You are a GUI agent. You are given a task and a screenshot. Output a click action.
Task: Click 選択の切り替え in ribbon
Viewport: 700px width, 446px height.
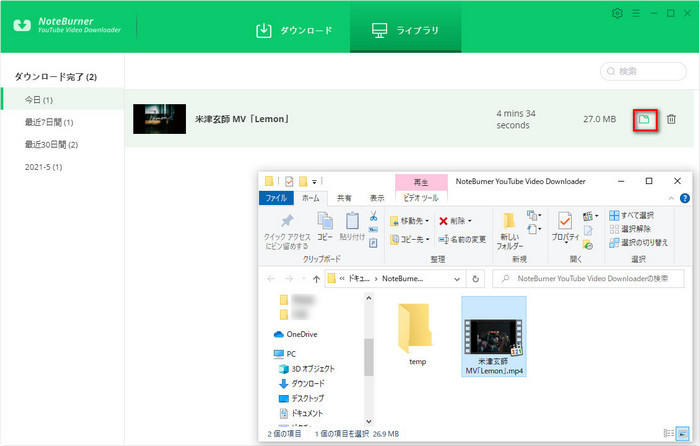pyautogui.click(x=638, y=242)
